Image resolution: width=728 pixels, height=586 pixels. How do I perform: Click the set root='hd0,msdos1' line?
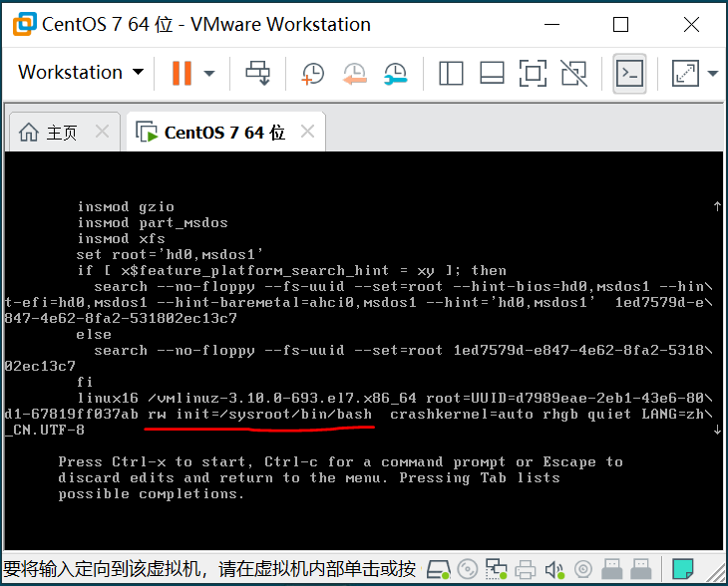(x=170, y=254)
